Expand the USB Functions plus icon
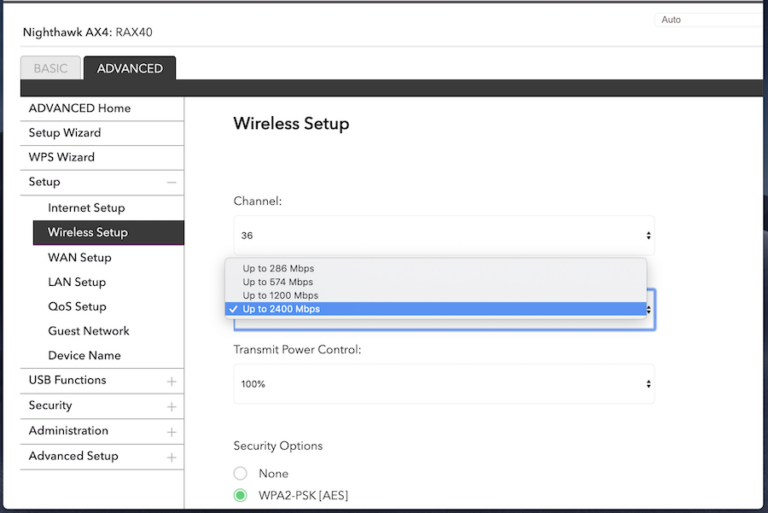768x513 pixels. pyautogui.click(x=172, y=381)
